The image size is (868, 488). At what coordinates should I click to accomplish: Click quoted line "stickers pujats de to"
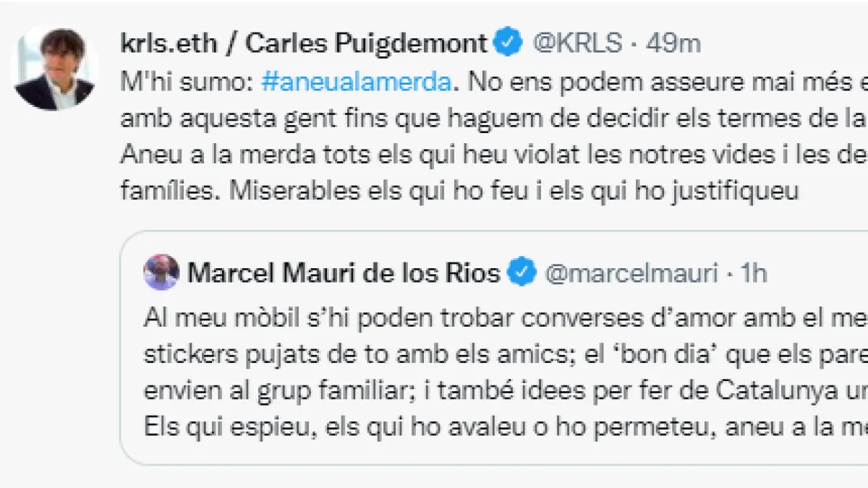499,354
